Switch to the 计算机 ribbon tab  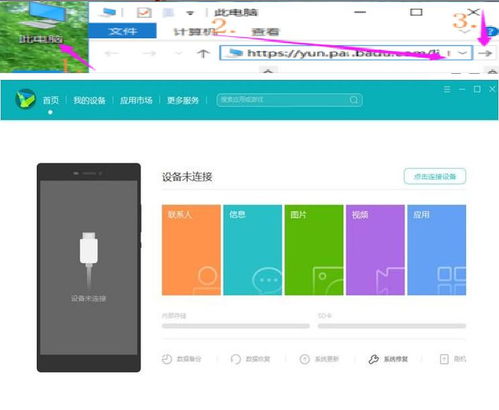[195, 32]
